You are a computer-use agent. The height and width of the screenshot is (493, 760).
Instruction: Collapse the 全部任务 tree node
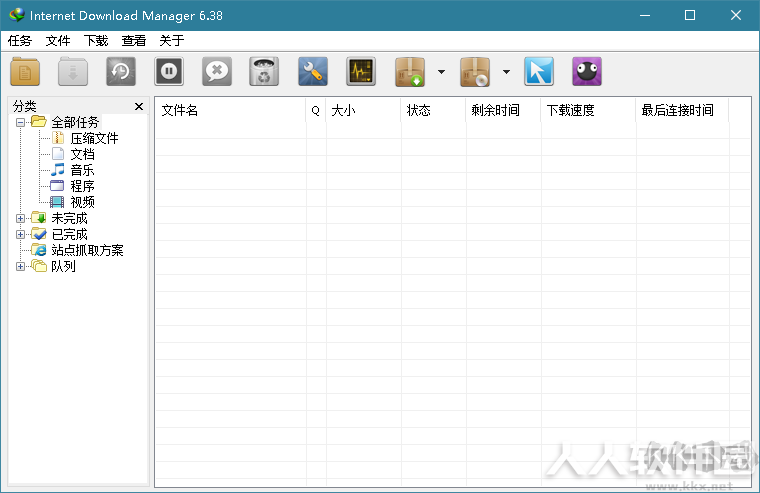[20, 122]
